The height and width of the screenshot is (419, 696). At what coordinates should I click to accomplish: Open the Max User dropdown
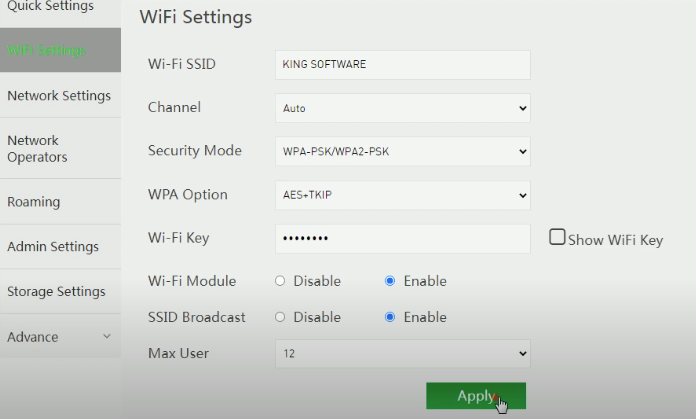[x=402, y=353]
